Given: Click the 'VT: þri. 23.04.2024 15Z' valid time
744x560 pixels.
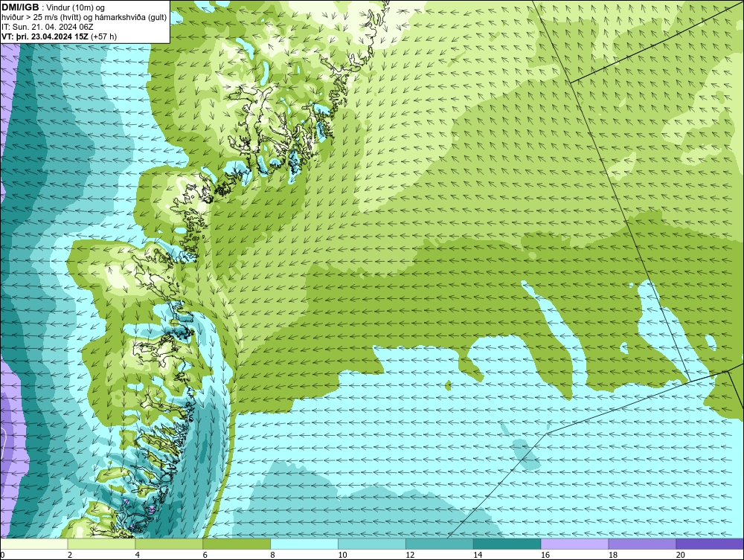Looking at the screenshot, I should tap(45, 36).
